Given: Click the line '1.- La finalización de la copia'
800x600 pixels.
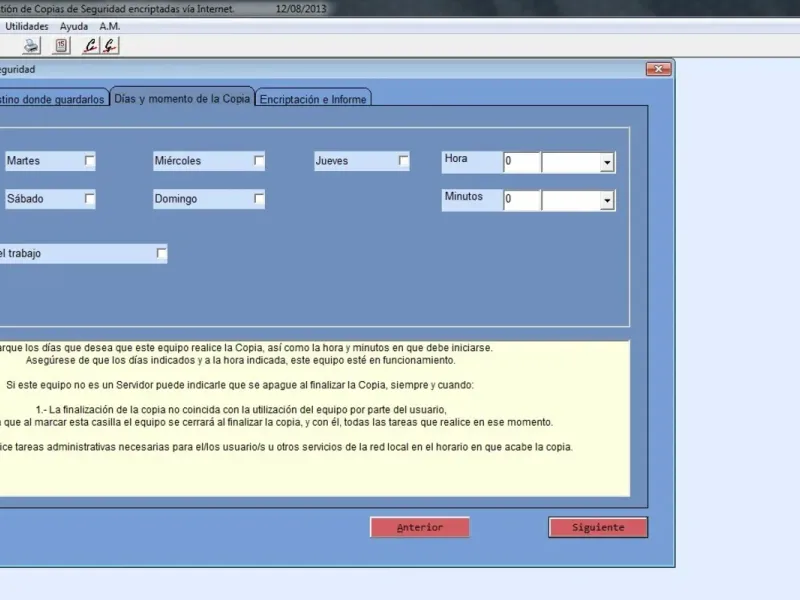Looking at the screenshot, I should coord(241,409).
